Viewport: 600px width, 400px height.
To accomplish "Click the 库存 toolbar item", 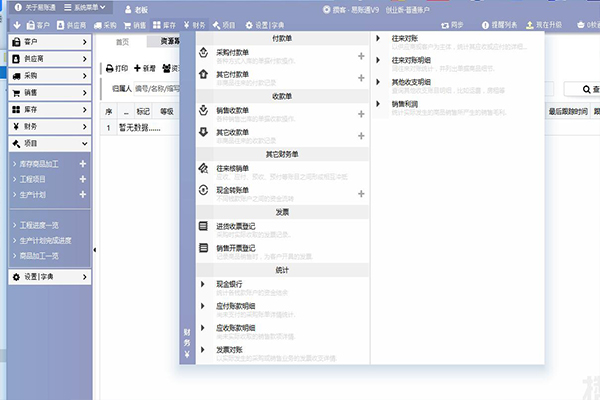I will click(x=164, y=25).
